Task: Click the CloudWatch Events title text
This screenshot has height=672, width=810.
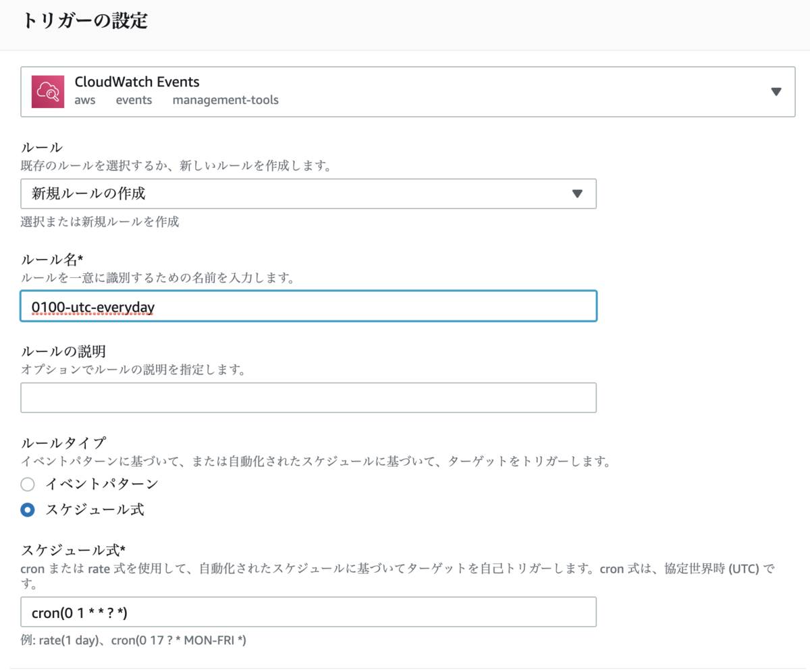Action: pos(137,82)
